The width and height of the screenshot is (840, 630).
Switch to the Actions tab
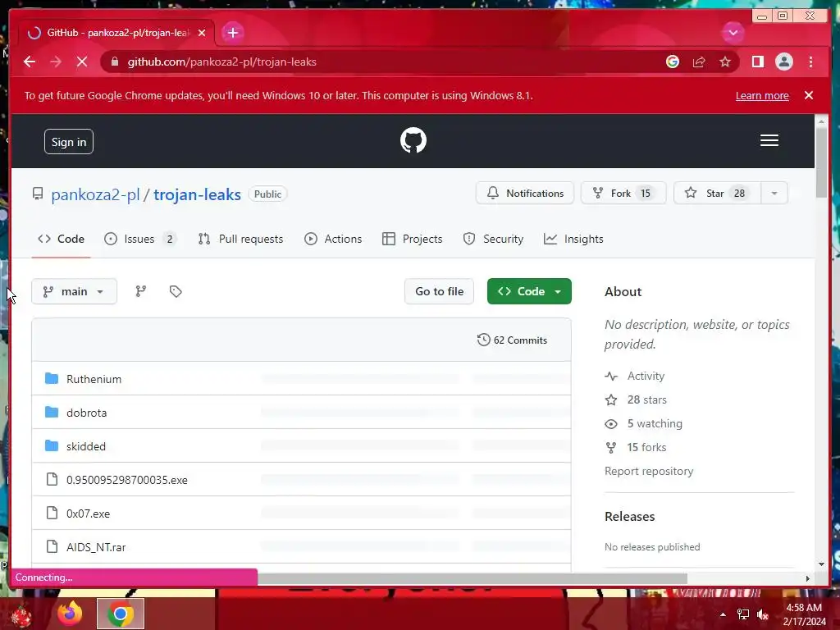coord(333,239)
